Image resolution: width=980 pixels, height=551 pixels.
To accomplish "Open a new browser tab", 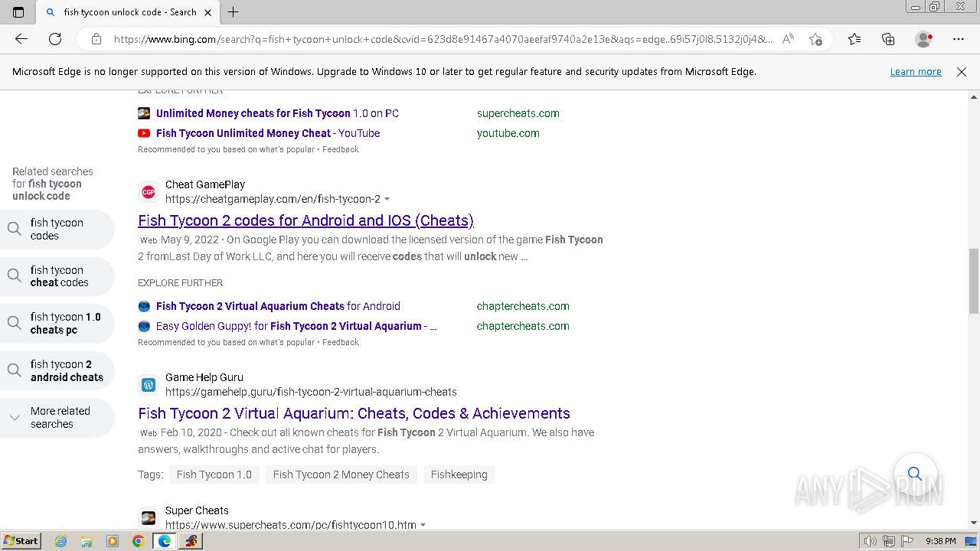I will coord(234,12).
